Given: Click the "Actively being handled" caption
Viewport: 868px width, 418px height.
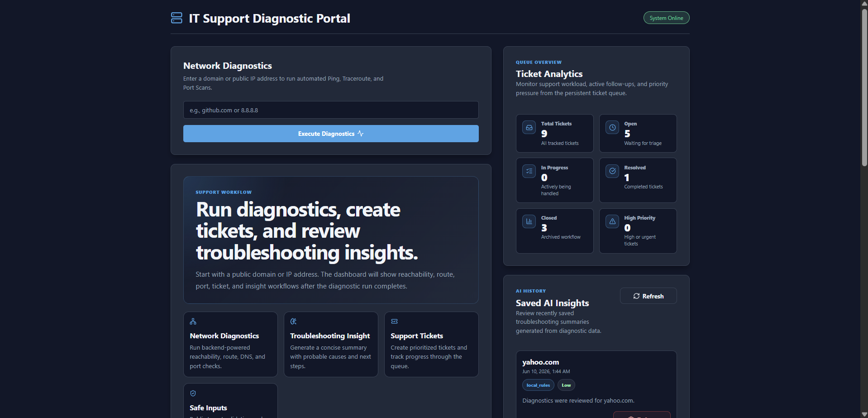Looking at the screenshot, I should click(556, 190).
